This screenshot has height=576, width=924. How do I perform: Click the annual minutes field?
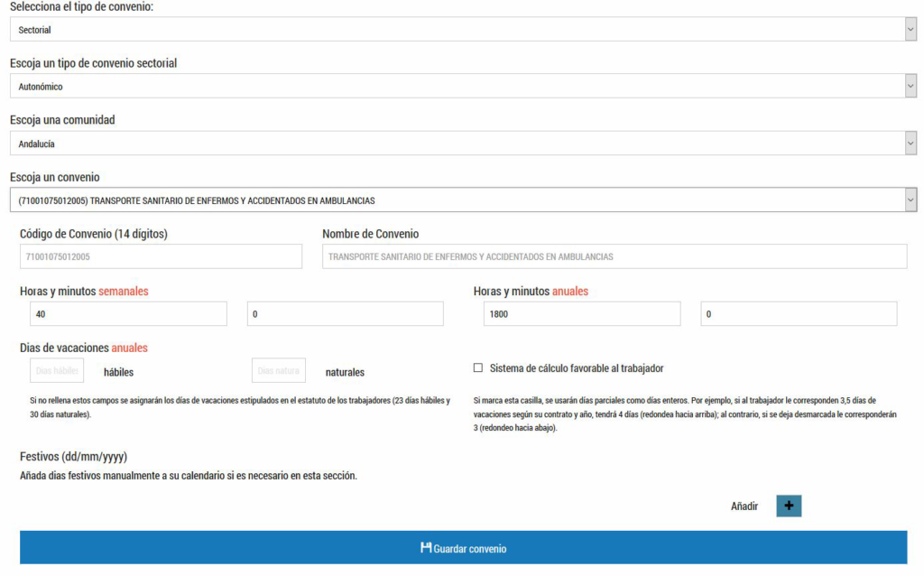click(799, 313)
